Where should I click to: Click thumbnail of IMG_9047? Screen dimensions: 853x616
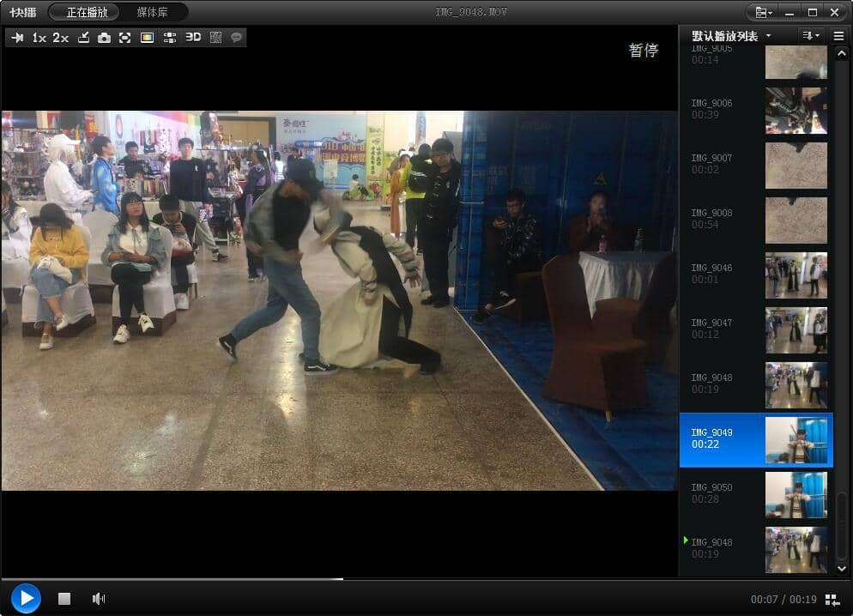[x=796, y=330]
